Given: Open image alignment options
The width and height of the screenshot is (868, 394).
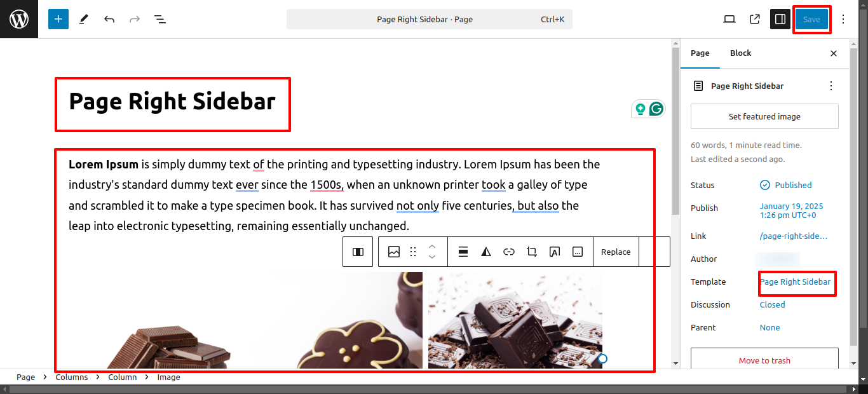Looking at the screenshot, I should (463, 252).
